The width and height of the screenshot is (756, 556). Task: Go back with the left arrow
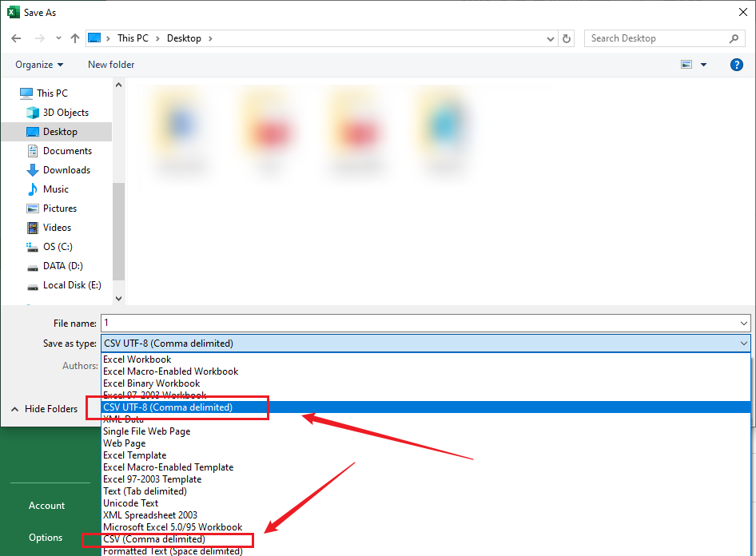point(16,38)
